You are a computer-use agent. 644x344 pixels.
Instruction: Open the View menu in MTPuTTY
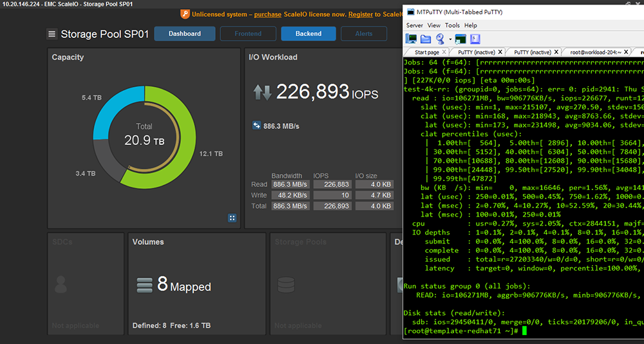pyautogui.click(x=433, y=26)
